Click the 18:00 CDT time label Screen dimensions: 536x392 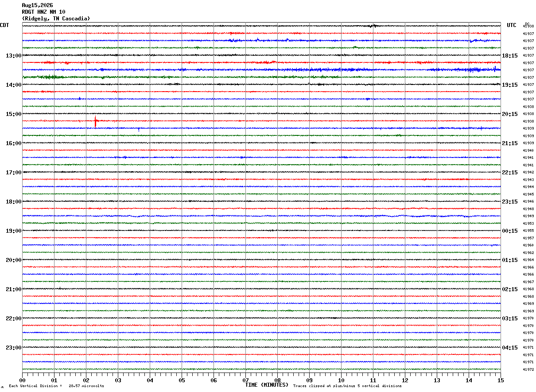[14, 202]
